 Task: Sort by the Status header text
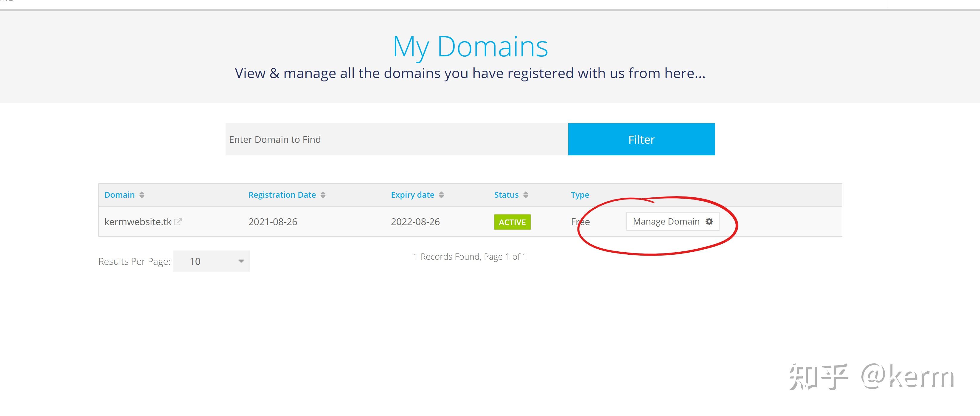click(x=506, y=195)
